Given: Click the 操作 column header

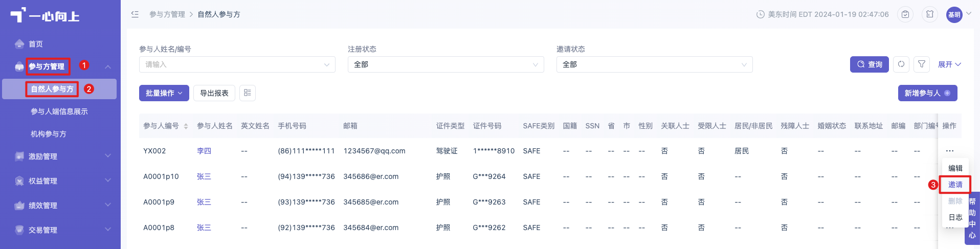Looking at the screenshot, I should [949, 126].
